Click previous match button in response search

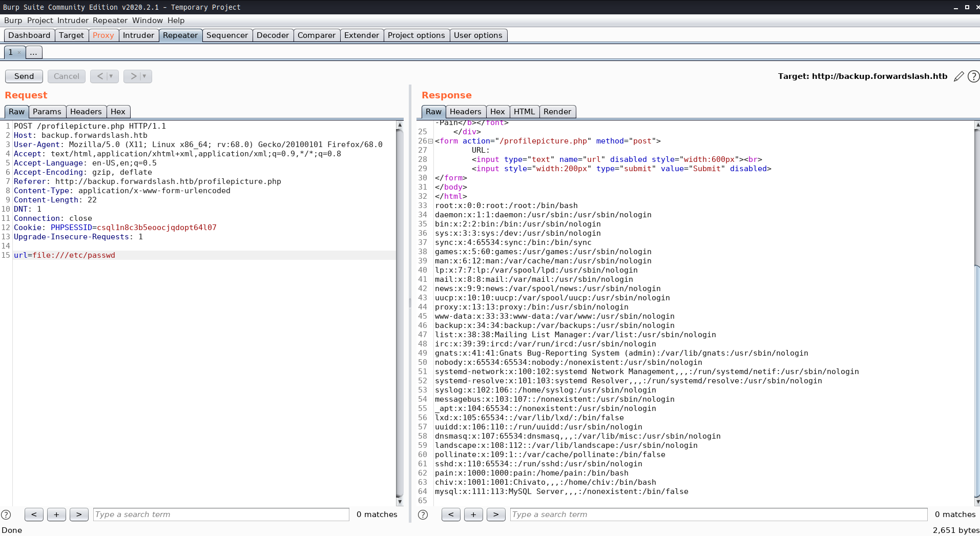point(451,514)
